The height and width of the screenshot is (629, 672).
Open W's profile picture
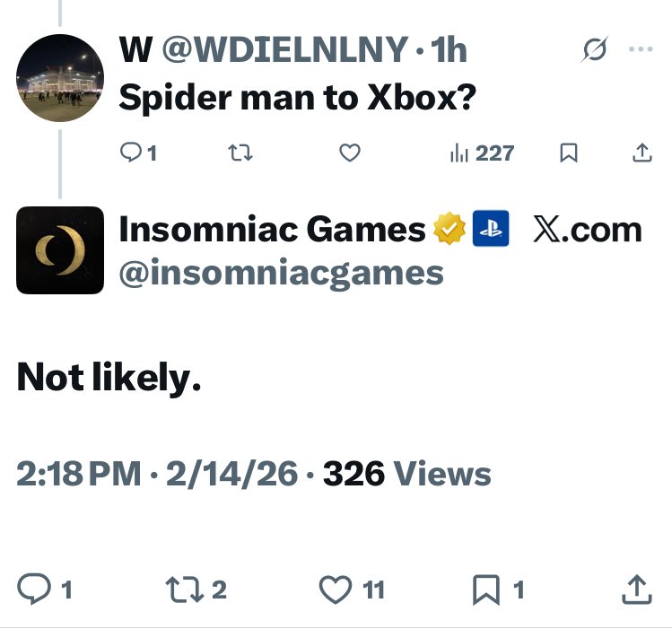click(60, 78)
